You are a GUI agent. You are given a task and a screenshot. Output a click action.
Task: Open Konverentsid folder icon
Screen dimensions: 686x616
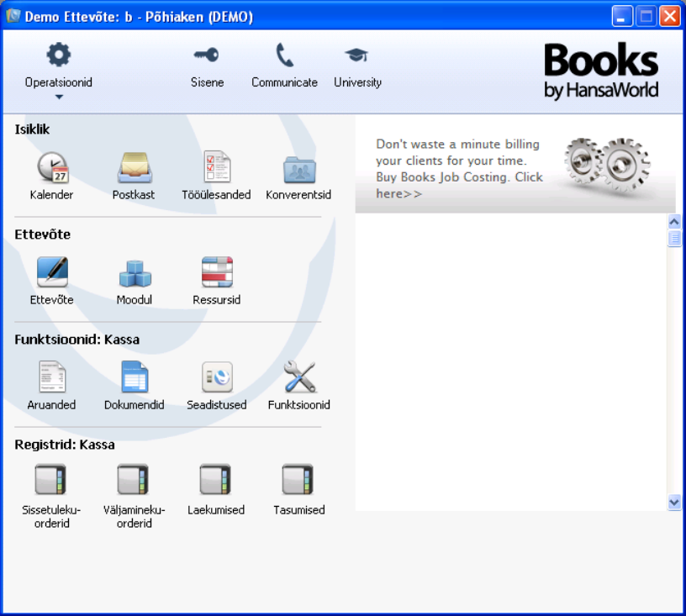299,169
